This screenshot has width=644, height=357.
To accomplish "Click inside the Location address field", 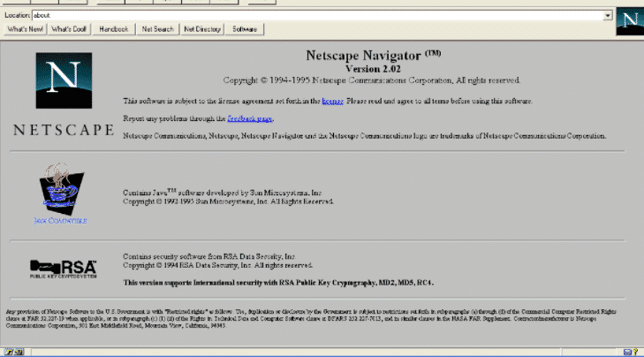I will point(317,16).
